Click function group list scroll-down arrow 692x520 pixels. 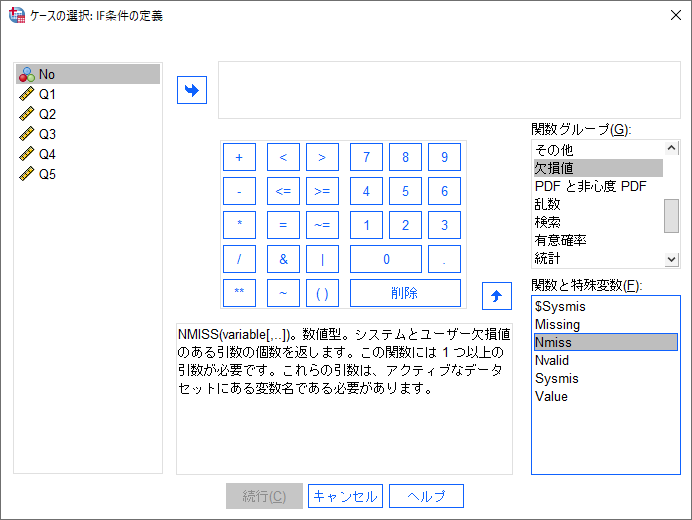[671, 260]
